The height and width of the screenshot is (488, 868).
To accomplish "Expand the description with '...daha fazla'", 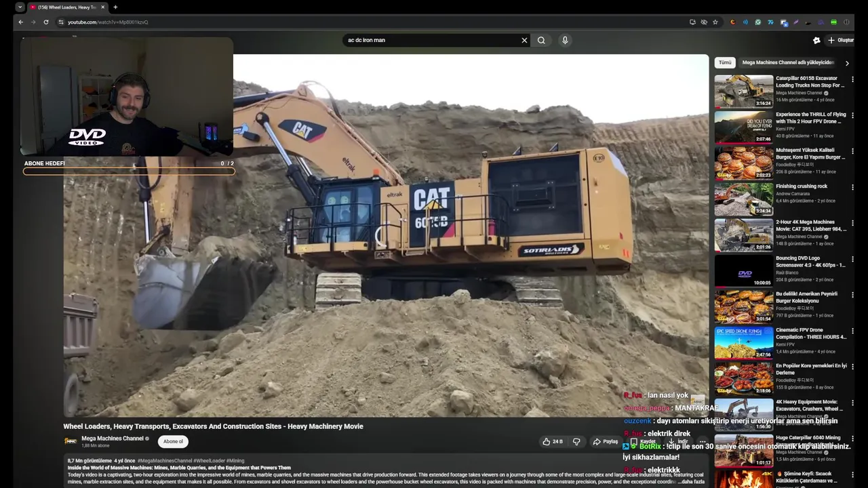I will pyautogui.click(x=692, y=481).
